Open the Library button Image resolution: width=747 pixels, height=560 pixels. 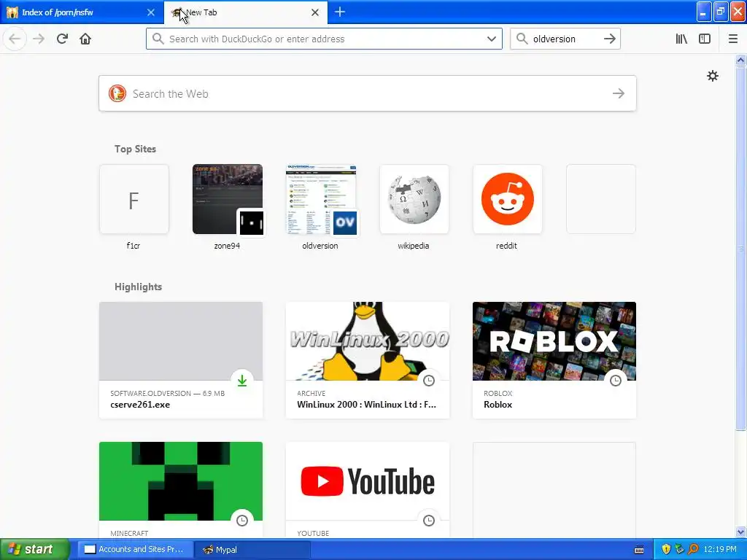681,39
